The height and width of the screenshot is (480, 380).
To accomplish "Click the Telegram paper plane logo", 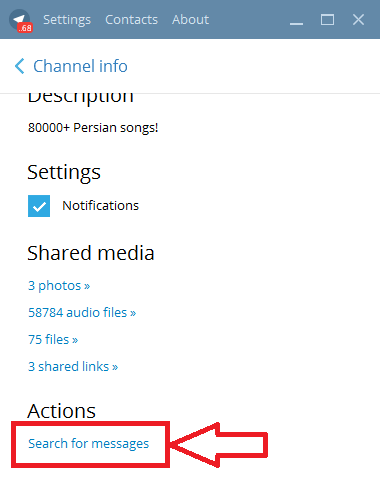I will tap(19, 19).
